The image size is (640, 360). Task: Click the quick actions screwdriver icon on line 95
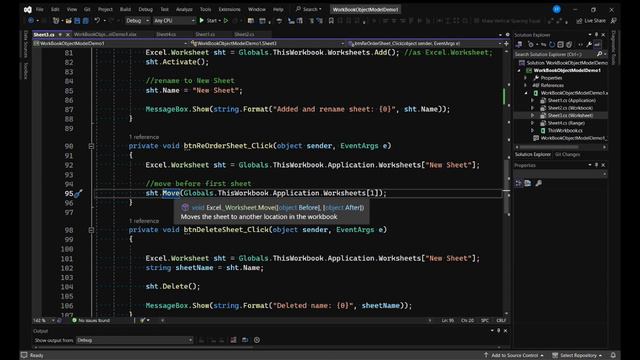[78, 193]
